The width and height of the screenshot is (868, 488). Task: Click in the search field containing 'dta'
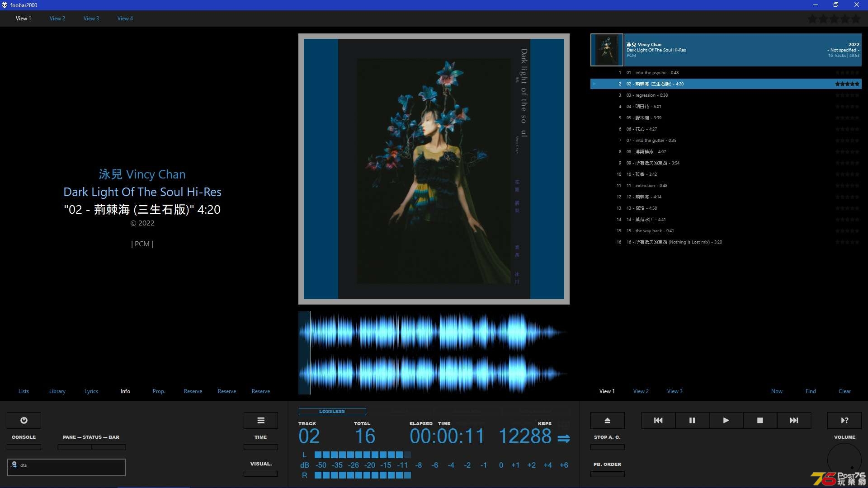coord(66,467)
